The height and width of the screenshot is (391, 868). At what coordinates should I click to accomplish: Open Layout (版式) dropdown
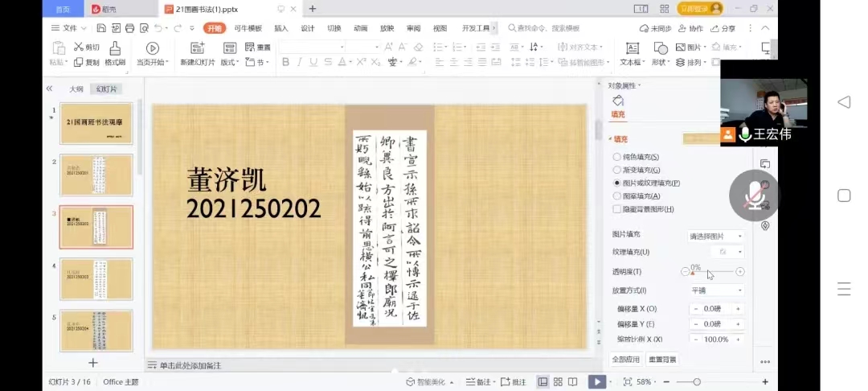[230, 54]
